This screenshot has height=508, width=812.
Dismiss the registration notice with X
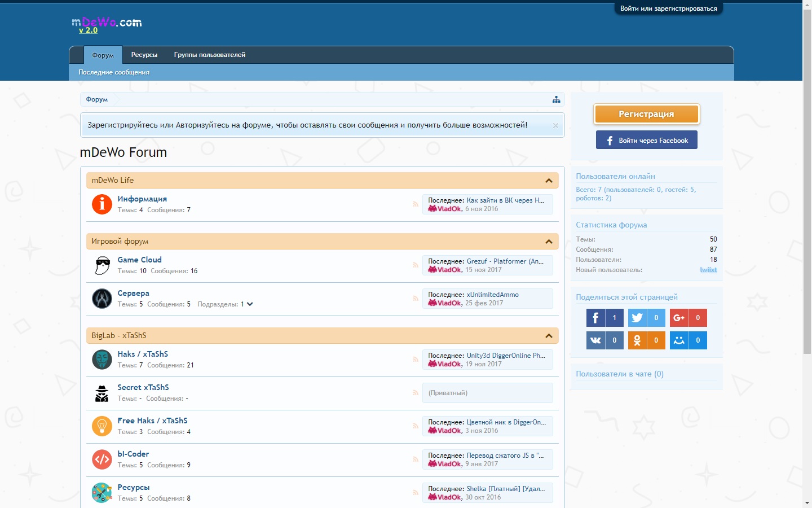click(x=555, y=126)
